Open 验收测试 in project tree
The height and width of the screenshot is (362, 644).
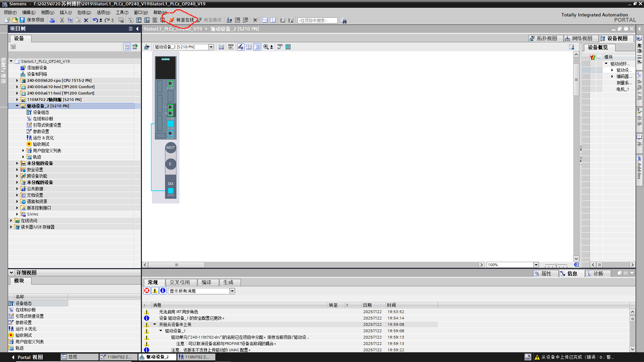[41, 144]
